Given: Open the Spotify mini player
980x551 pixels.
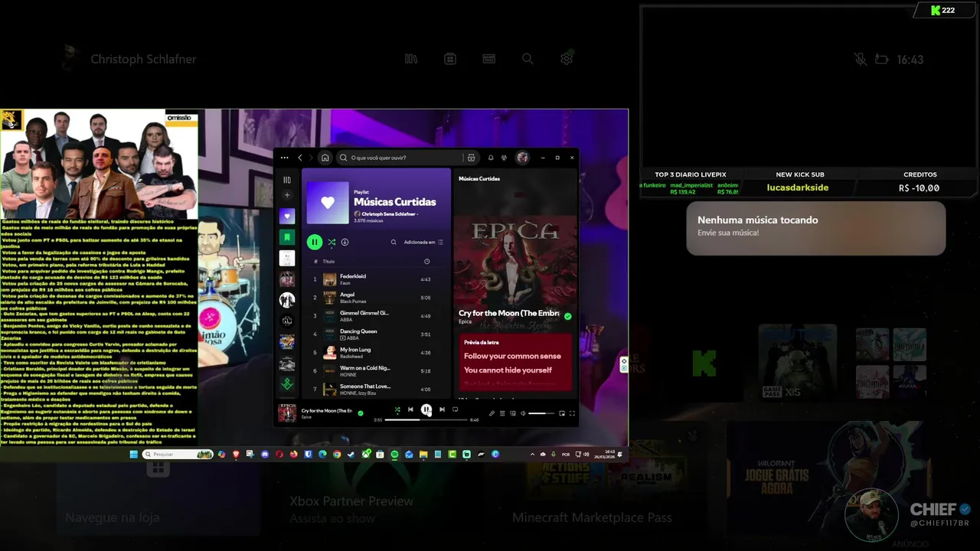Looking at the screenshot, I should point(562,413).
